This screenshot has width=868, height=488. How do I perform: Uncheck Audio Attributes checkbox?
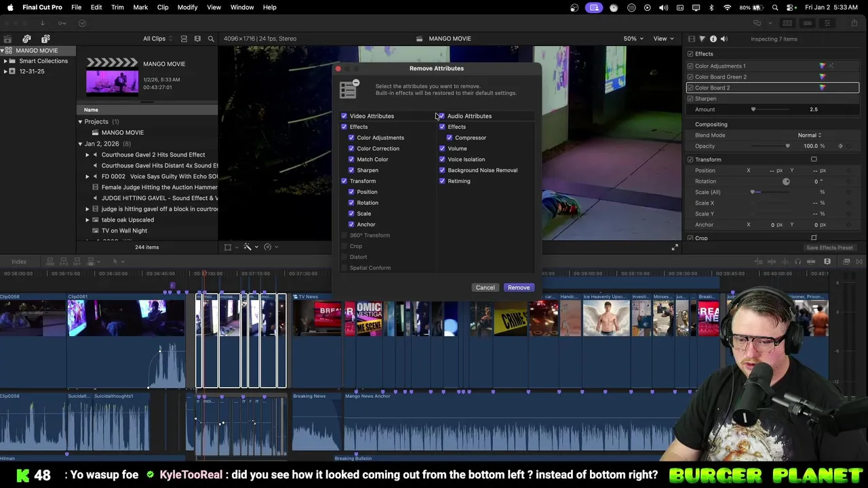[441, 116]
